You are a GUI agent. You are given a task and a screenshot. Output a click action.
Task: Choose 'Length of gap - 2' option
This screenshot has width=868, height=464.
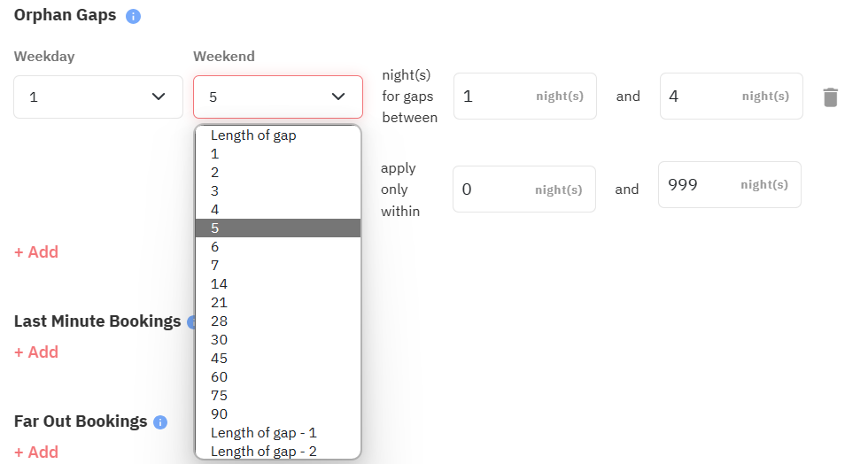263,452
